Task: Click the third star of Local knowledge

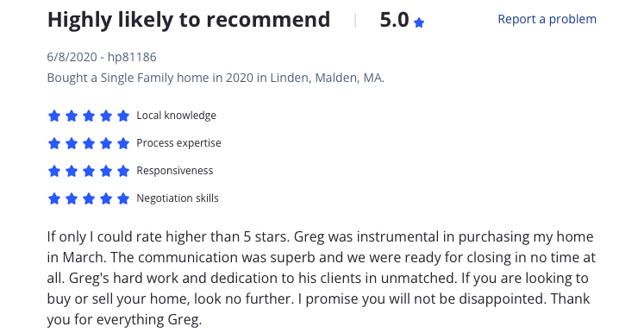Action: pyautogui.click(x=89, y=116)
